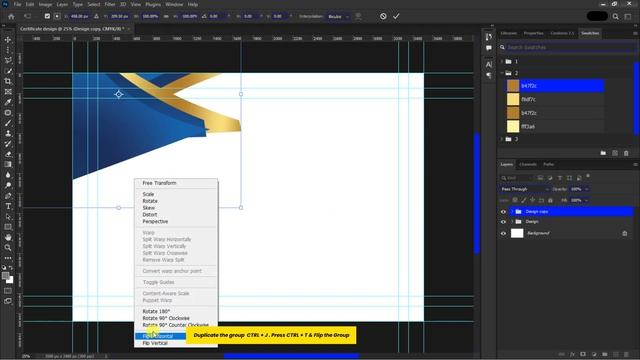
Task: Select the Rectangle shape tool
Action: tap(8, 227)
